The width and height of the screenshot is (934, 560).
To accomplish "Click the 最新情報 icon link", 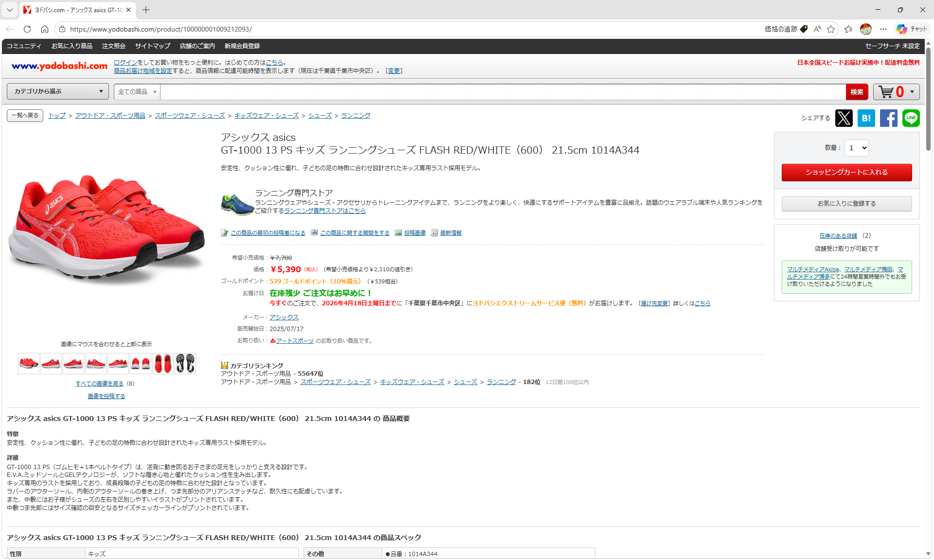I will (x=434, y=232).
